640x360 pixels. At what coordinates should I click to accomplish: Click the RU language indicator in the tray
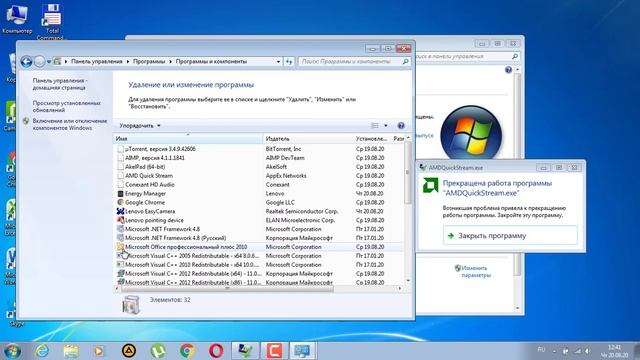tap(541, 350)
